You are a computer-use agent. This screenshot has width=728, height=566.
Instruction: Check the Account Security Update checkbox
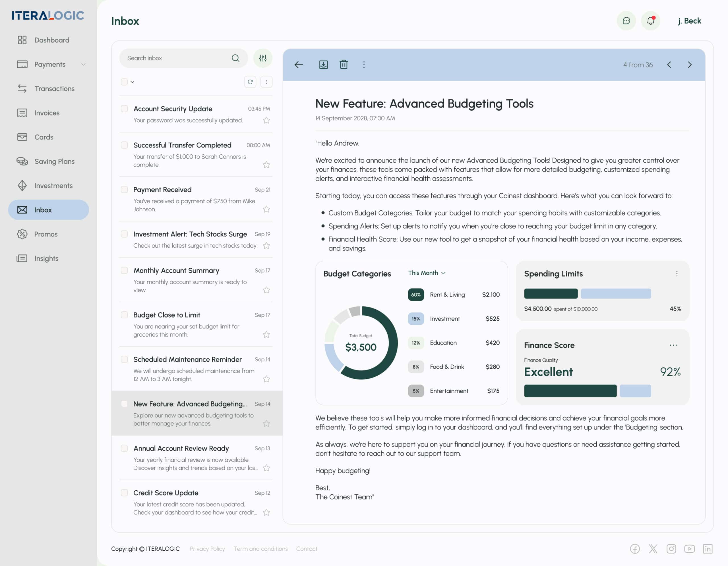[x=124, y=109]
